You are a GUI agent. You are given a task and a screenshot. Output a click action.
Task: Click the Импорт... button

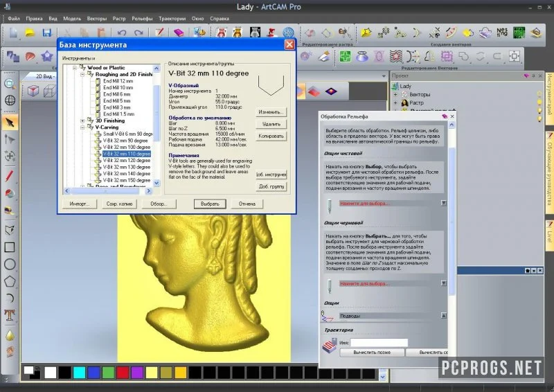coord(80,204)
